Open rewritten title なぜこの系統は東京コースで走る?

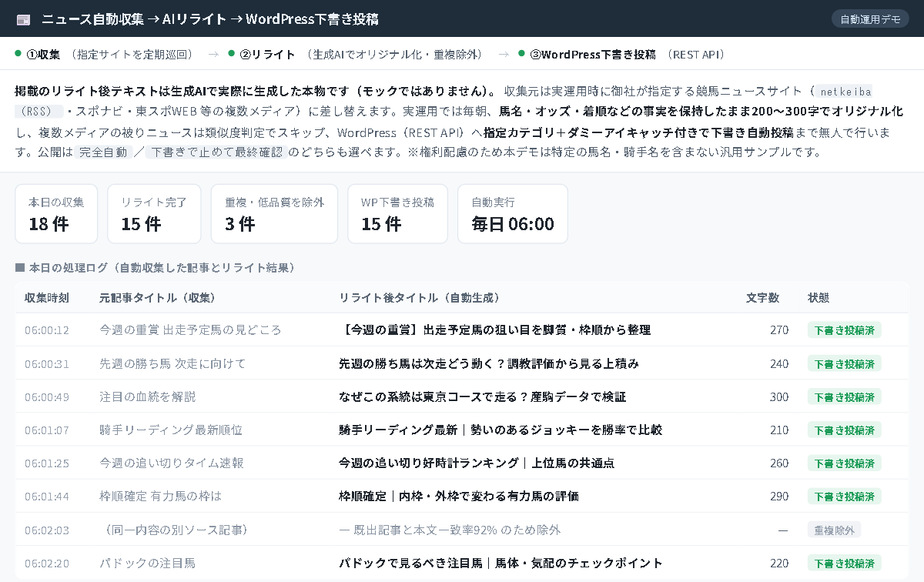pos(483,396)
